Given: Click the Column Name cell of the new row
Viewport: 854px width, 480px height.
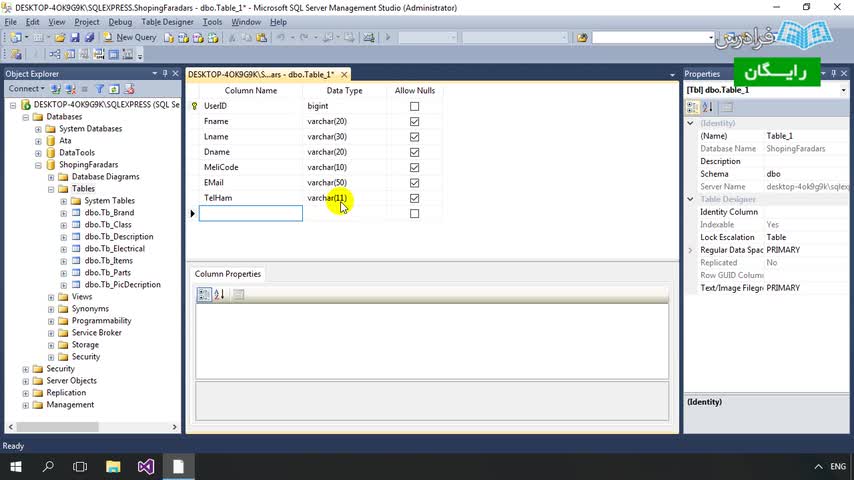Looking at the screenshot, I should [251, 214].
